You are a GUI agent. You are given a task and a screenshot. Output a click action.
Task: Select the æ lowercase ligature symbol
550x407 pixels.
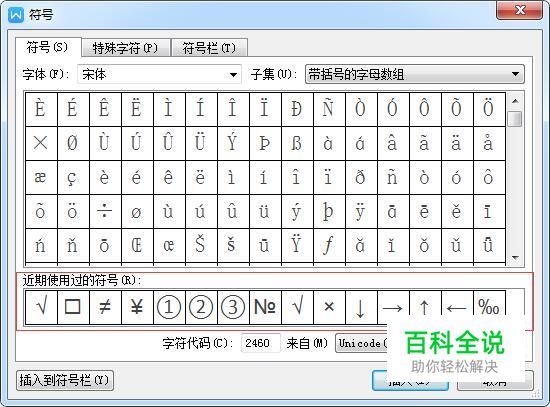(x=41, y=178)
